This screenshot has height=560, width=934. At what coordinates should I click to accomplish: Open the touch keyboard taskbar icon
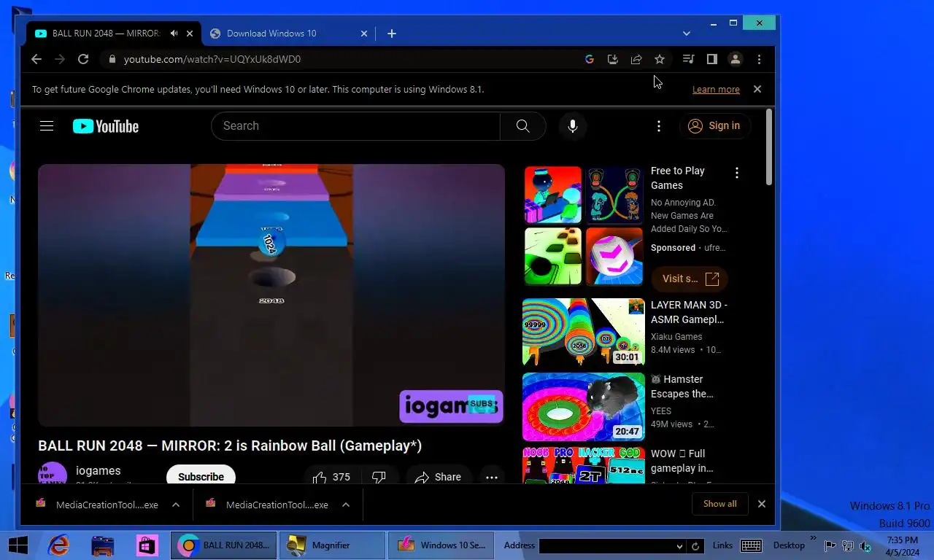click(x=751, y=545)
